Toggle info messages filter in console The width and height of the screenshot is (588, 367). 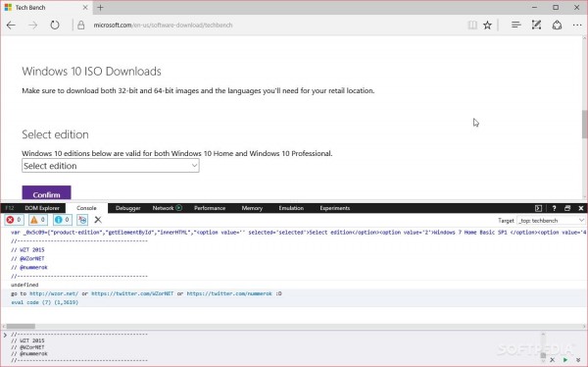pos(63,220)
